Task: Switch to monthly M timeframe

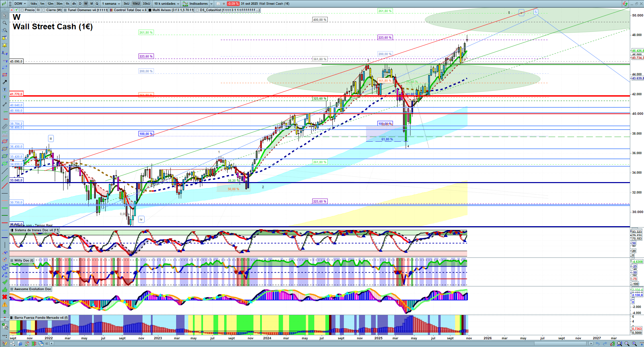Action: coord(91,4)
